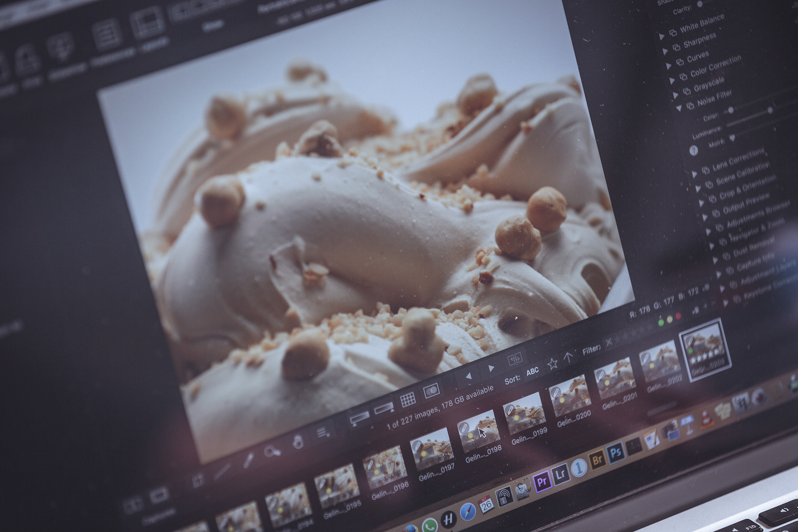Go to the next image arrow
The height and width of the screenshot is (532, 798).
tap(491, 369)
